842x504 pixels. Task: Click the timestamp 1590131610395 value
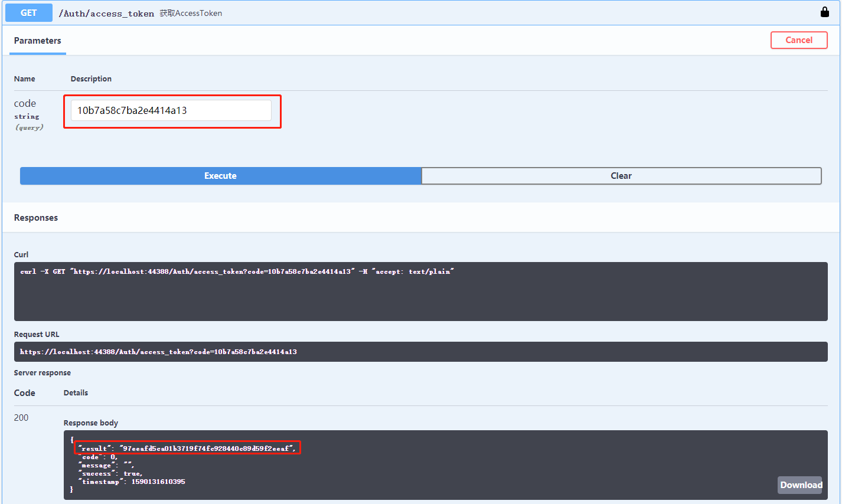tap(158, 482)
